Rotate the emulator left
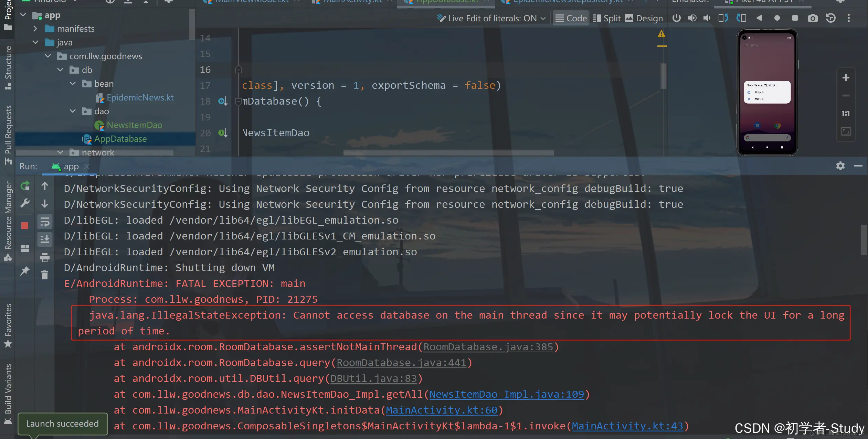This screenshot has width=868, height=439. (723, 18)
